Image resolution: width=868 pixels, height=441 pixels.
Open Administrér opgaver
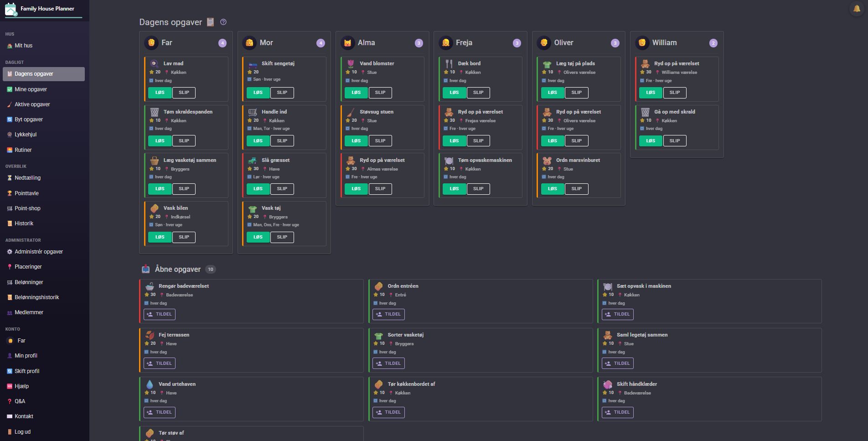(x=44, y=252)
